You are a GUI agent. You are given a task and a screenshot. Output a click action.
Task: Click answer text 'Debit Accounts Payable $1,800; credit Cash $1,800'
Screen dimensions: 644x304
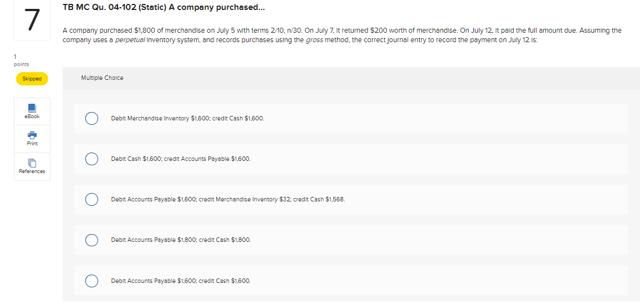181,240
